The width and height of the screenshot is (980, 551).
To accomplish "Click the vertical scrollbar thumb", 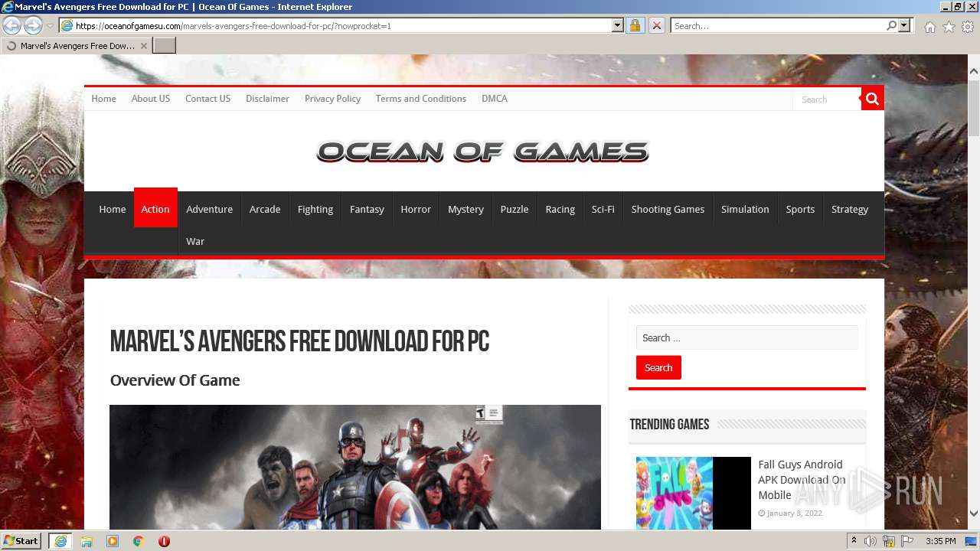I will coord(973,107).
